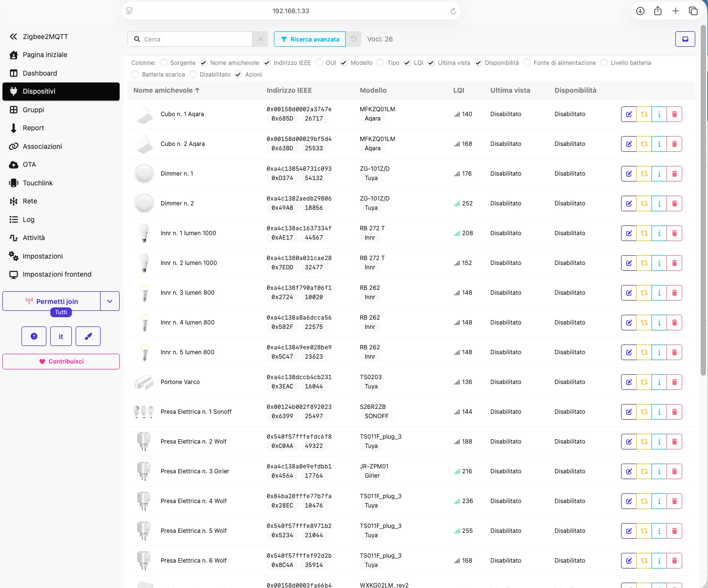Sort by the LQI column header
Viewport: 708px width, 588px height.
pos(458,90)
